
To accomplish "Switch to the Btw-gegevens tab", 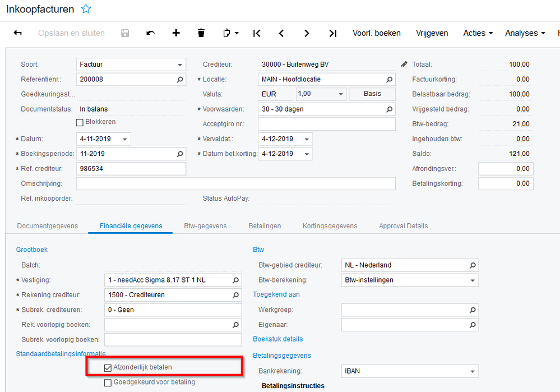I will click(x=205, y=226).
